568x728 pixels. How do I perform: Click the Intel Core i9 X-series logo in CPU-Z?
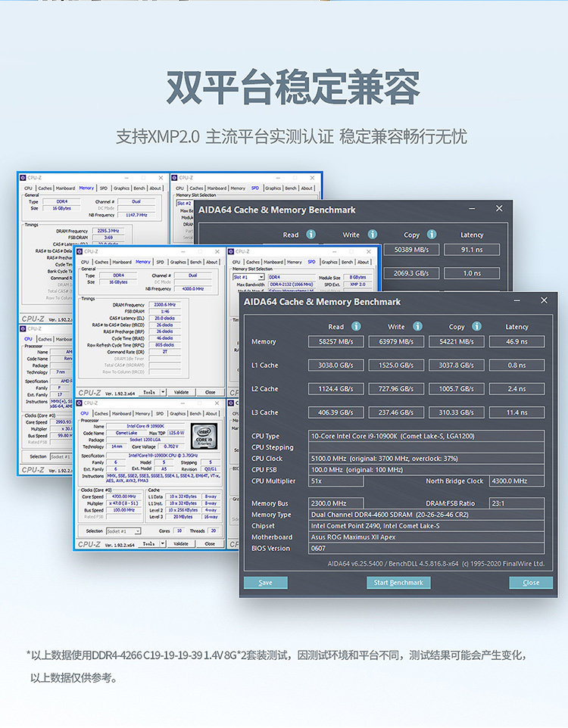click(204, 435)
